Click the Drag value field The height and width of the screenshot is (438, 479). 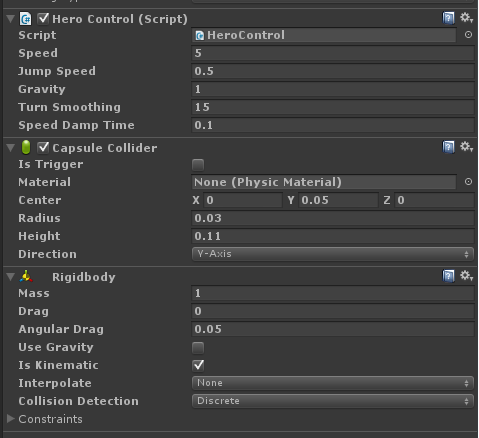[333, 311]
